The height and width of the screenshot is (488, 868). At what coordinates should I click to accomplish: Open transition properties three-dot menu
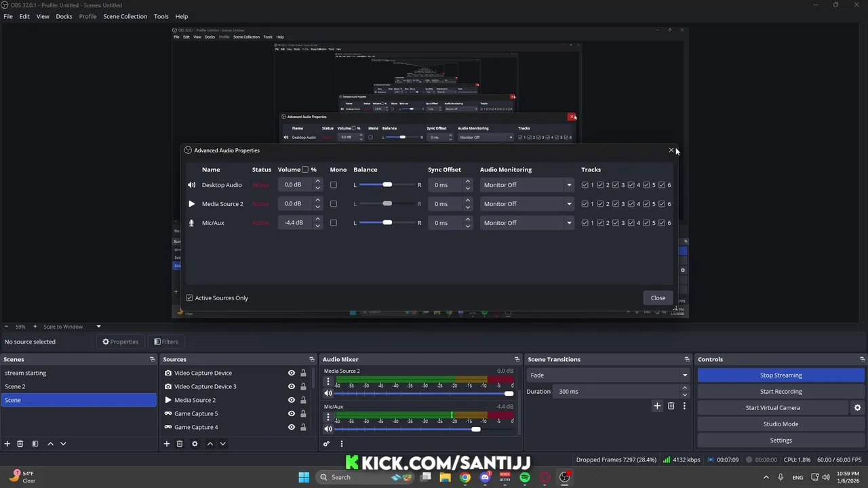[x=684, y=406]
